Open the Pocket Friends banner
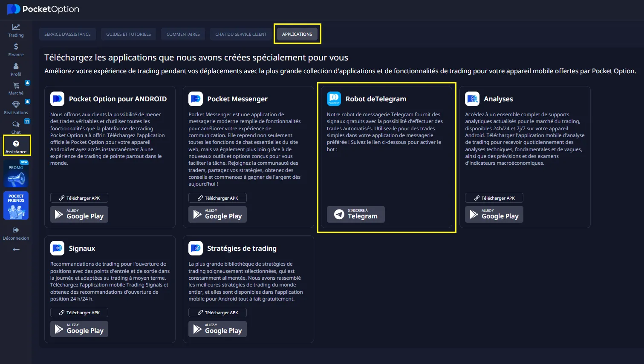The width and height of the screenshot is (644, 364). (16, 206)
